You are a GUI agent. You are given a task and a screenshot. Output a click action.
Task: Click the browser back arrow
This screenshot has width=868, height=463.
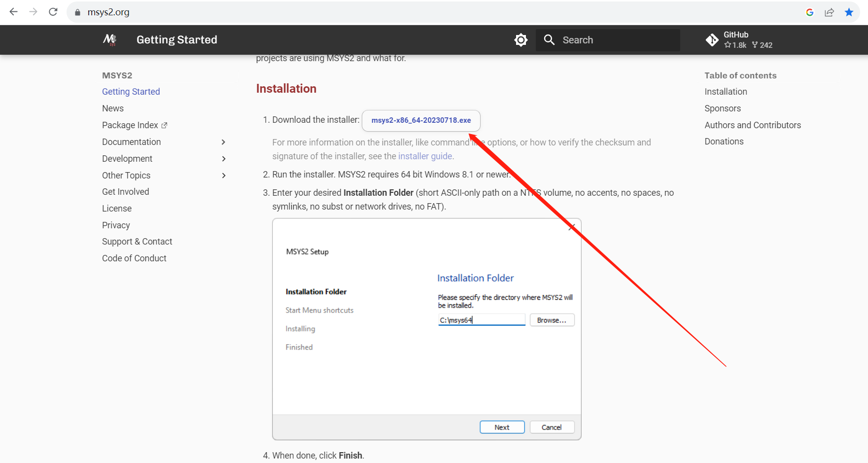point(13,12)
